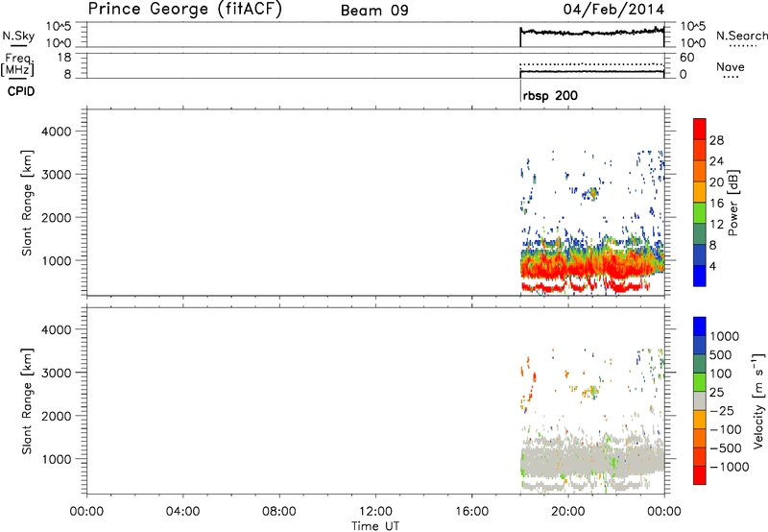Click the '20:00' time axis tick label
Image resolution: width=768 pixels, height=532 pixels.
tap(567, 512)
